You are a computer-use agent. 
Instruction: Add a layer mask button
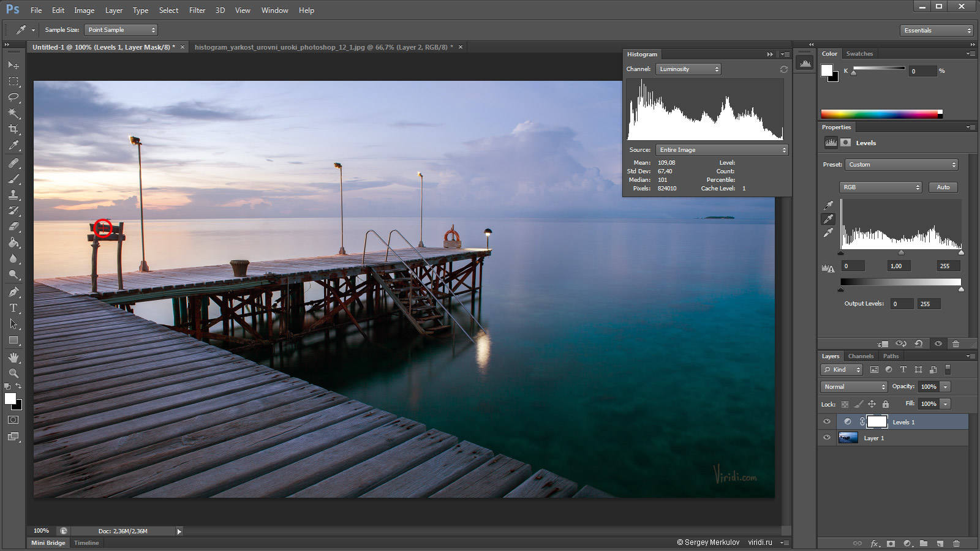pos(891,544)
